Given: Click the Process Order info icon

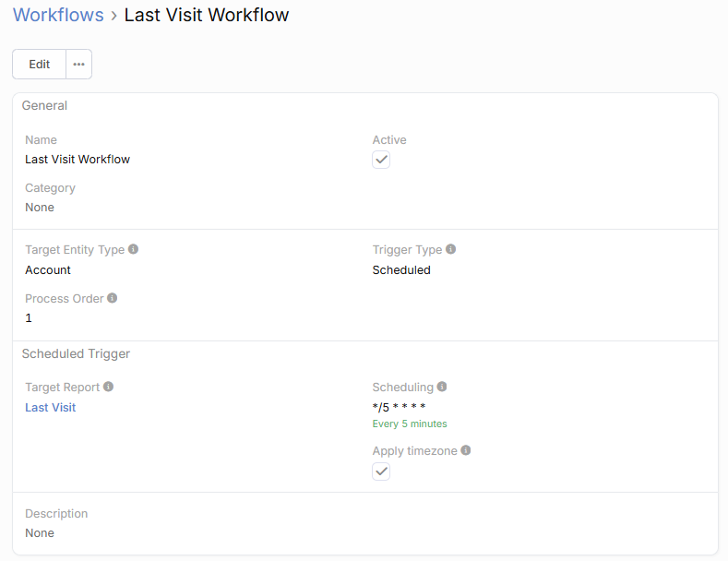Looking at the screenshot, I should coord(113,298).
